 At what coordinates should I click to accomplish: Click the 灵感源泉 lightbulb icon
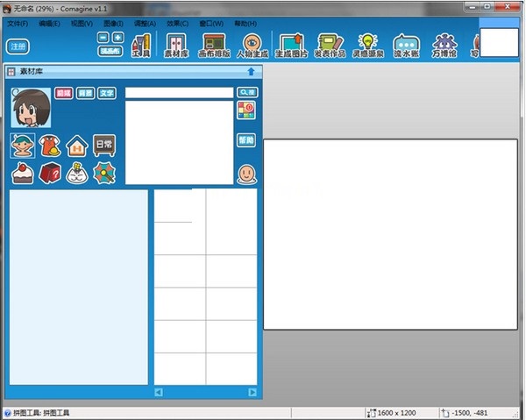click(368, 44)
